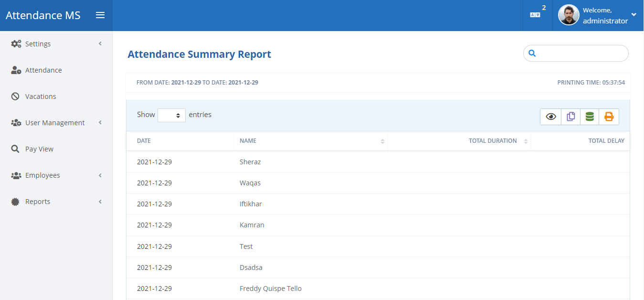This screenshot has height=300, width=644.
Task: Open the language translation icon in header
Action: (x=535, y=15)
